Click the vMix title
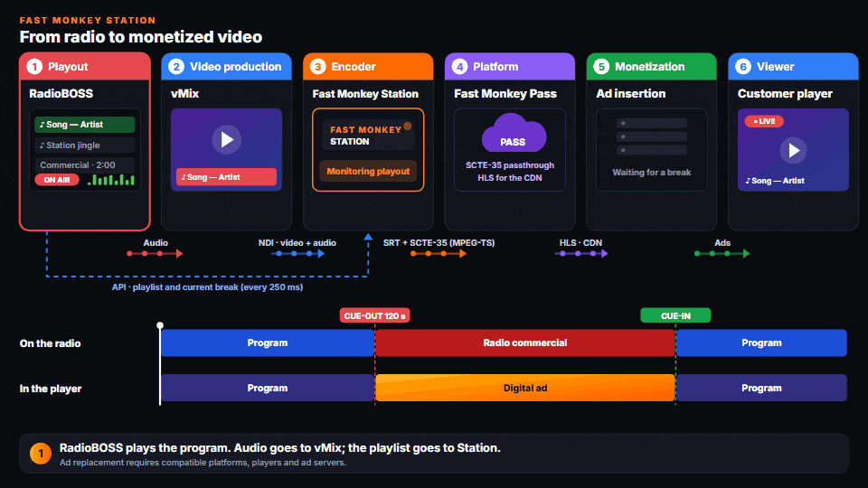 pos(184,93)
